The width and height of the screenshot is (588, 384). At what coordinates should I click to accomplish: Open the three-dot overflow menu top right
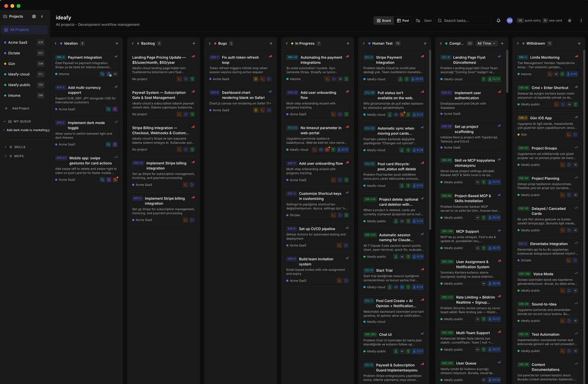(x=581, y=20)
